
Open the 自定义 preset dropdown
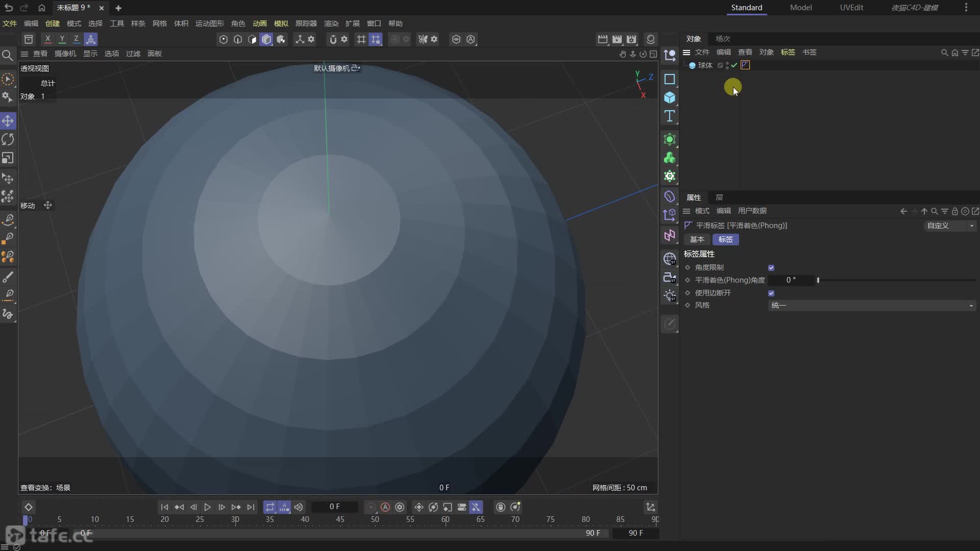coord(950,226)
